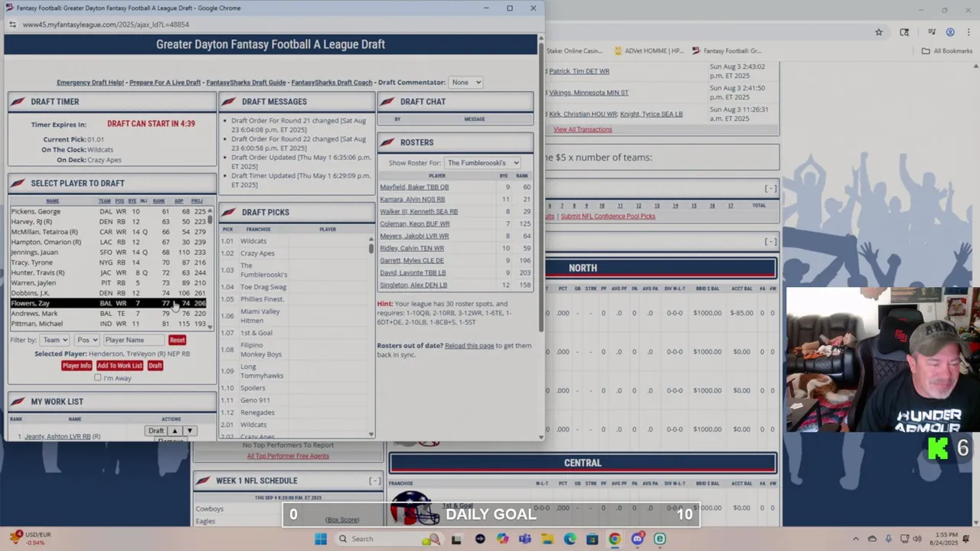Open Draft Commentator dropdown

[x=466, y=83]
